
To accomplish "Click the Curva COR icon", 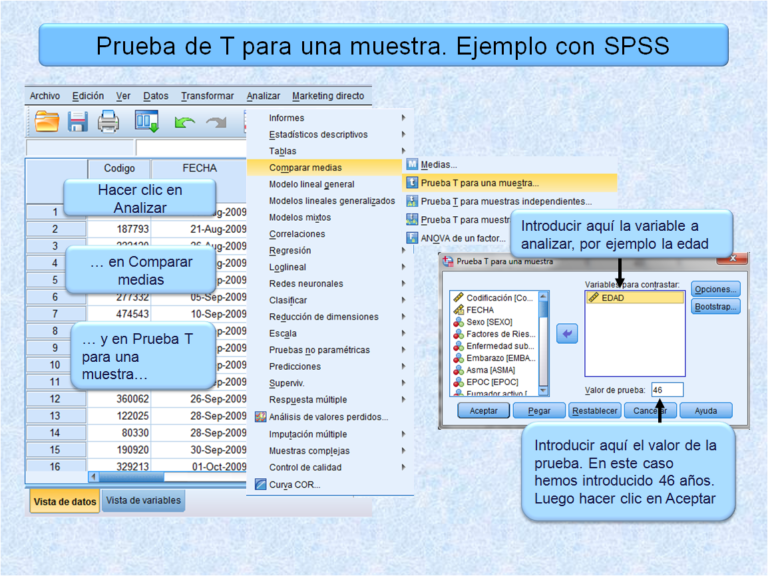I will (x=261, y=484).
